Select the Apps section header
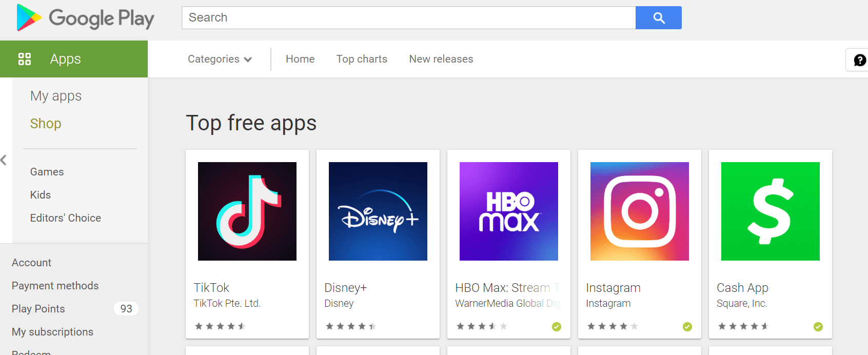Screen dimensions: 868x355 click(74, 59)
